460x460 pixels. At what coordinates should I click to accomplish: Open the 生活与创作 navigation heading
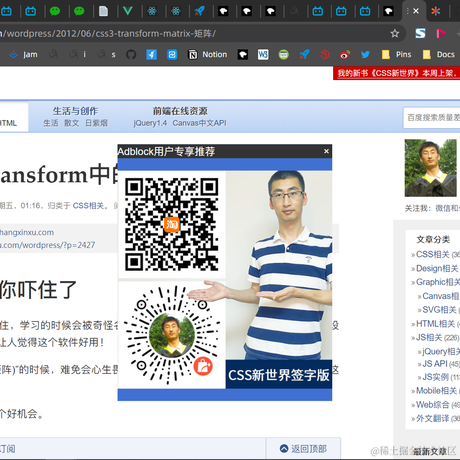tap(75, 111)
